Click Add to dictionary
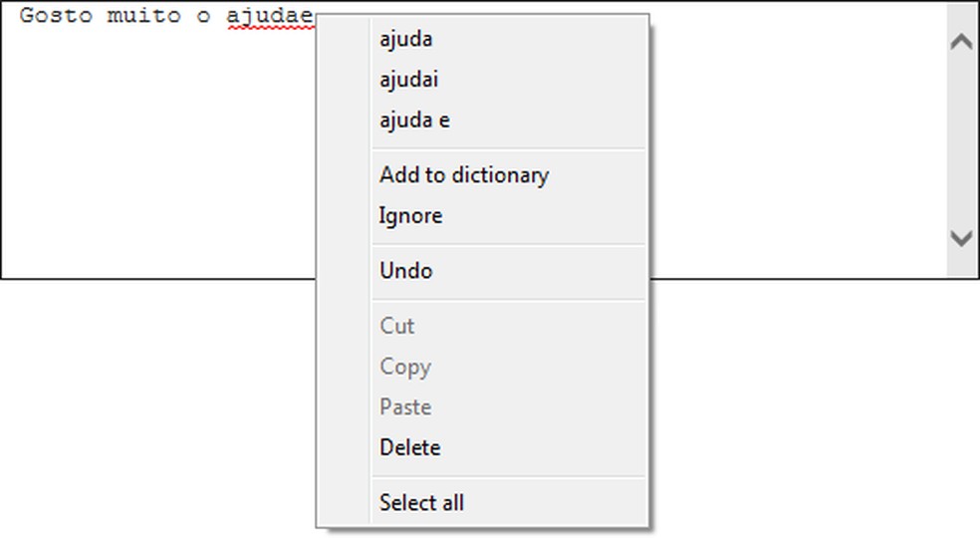This screenshot has width=980, height=538. pos(463,175)
